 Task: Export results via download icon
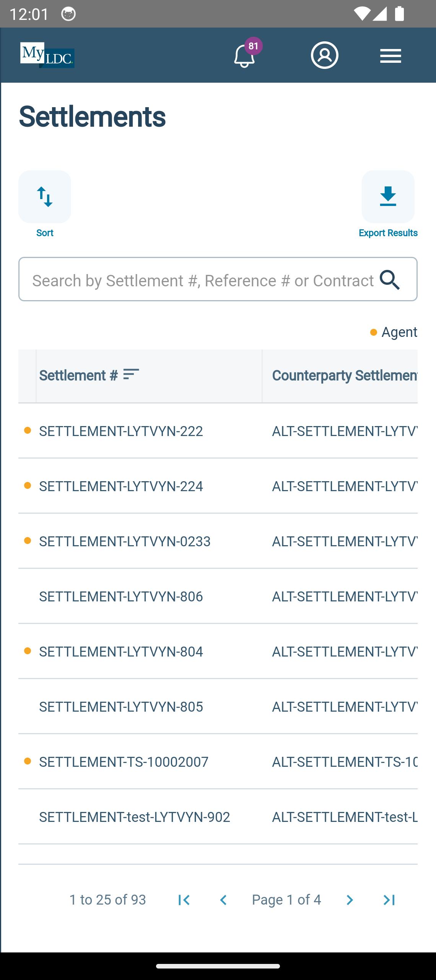[x=388, y=197]
